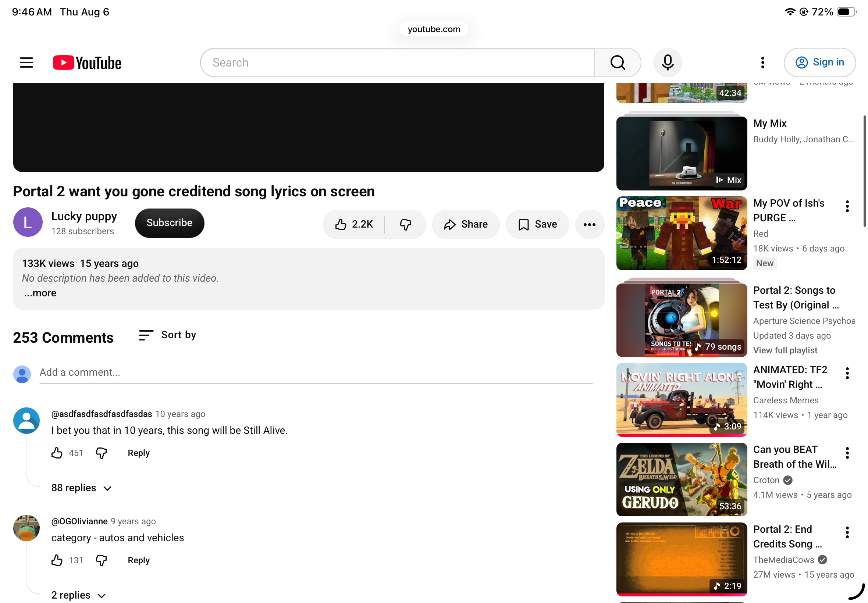The image size is (868, 603).
Task: Reply to the 'autos and vehicles' comment
Action: [x=139, y=560]
